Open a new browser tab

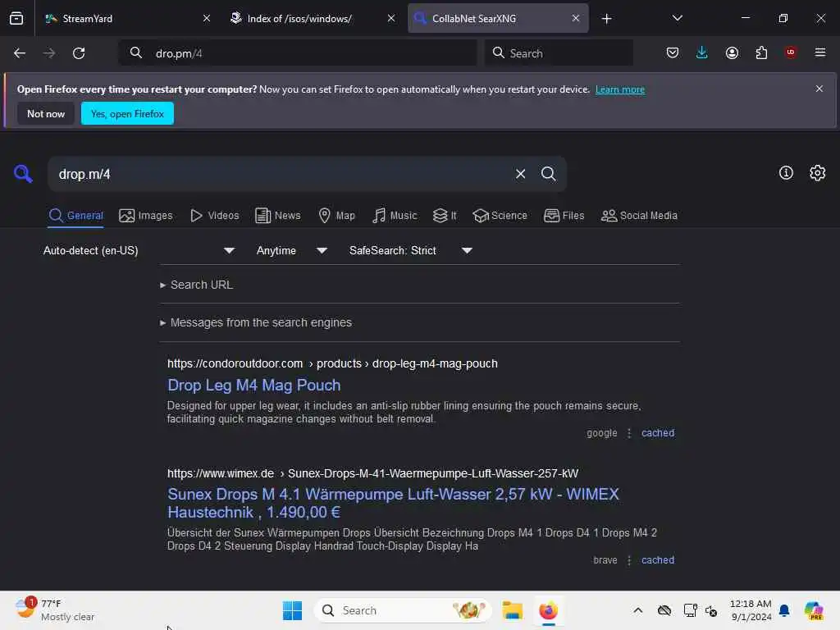click(606, 19)
